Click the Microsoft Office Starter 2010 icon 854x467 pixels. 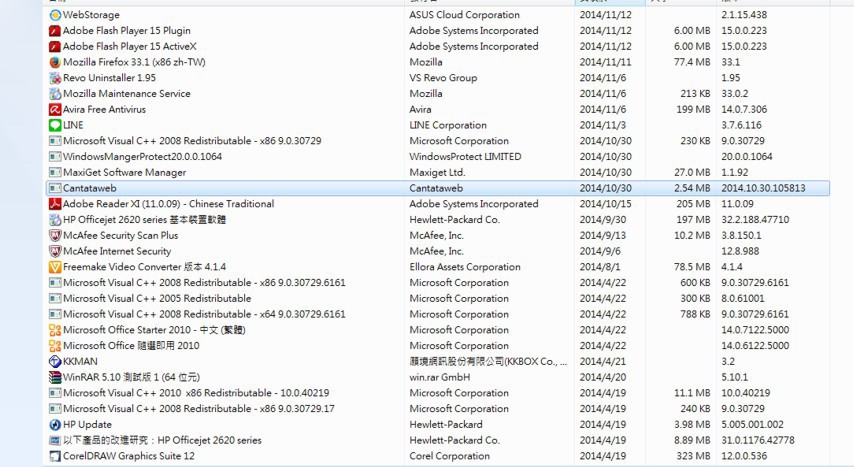click(x=55, y=330)
